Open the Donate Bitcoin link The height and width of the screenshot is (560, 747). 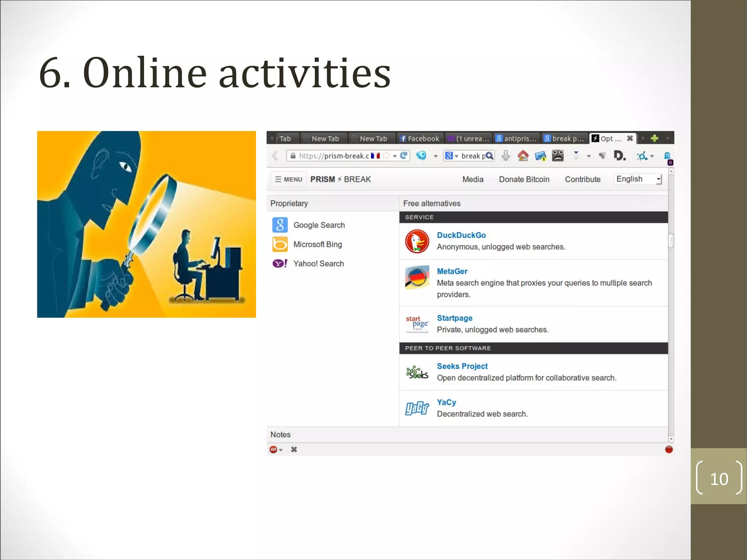click(524, 179)
